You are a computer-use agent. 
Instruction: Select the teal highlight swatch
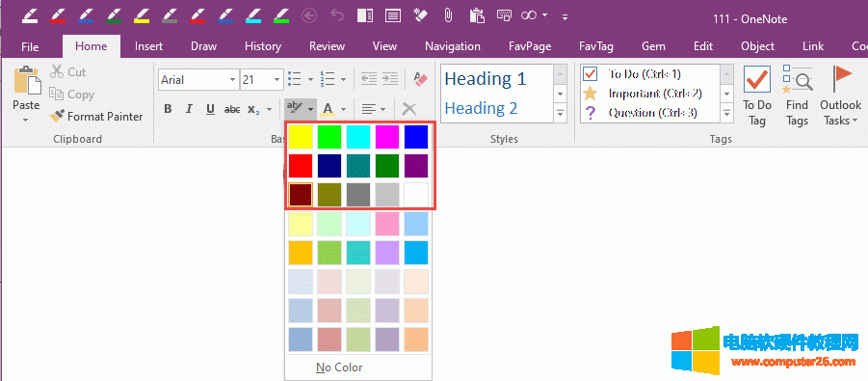point(358,166)
